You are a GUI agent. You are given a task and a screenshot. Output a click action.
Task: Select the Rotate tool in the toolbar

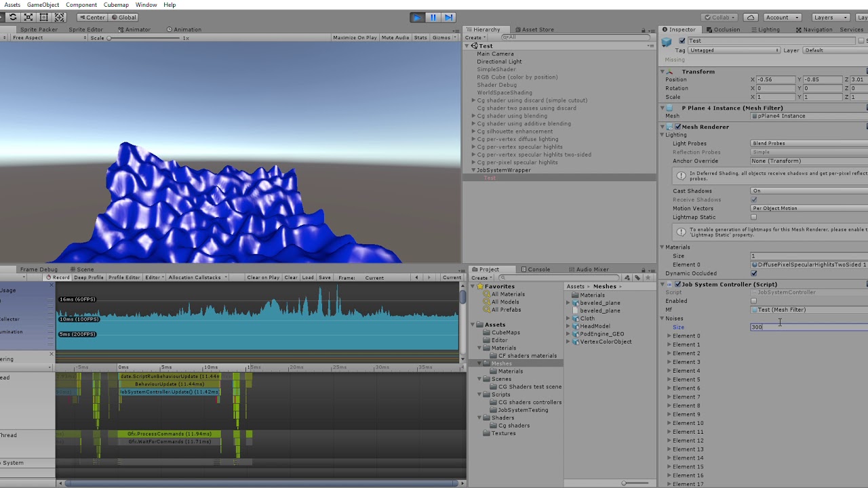point(14,18)
